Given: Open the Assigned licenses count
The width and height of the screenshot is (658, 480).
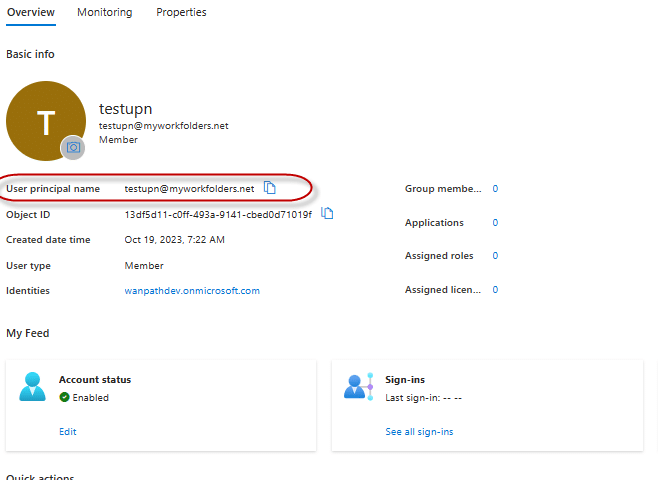Looking at the screenshot, I should coord(495,290).
